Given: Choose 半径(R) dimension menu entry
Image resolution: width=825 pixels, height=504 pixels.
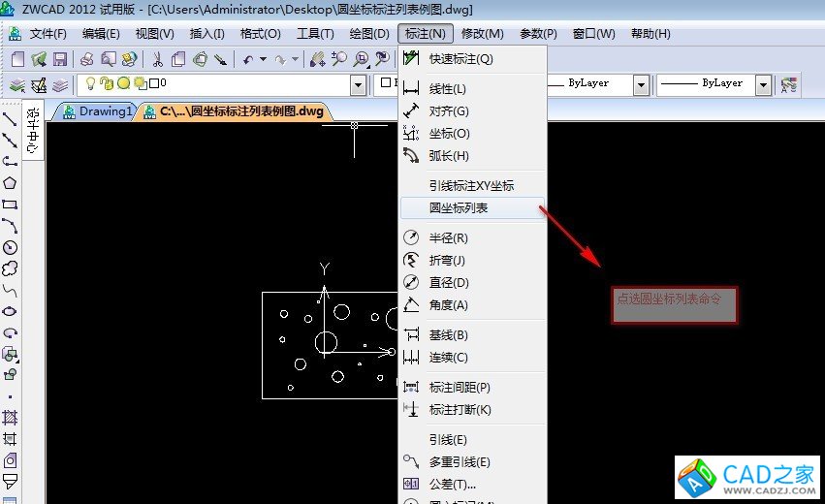Looking at the screenshot, I should point(472,237).
